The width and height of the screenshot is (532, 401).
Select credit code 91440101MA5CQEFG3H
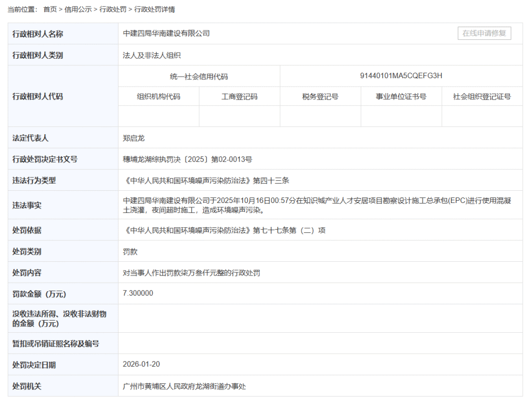point(401,76)
